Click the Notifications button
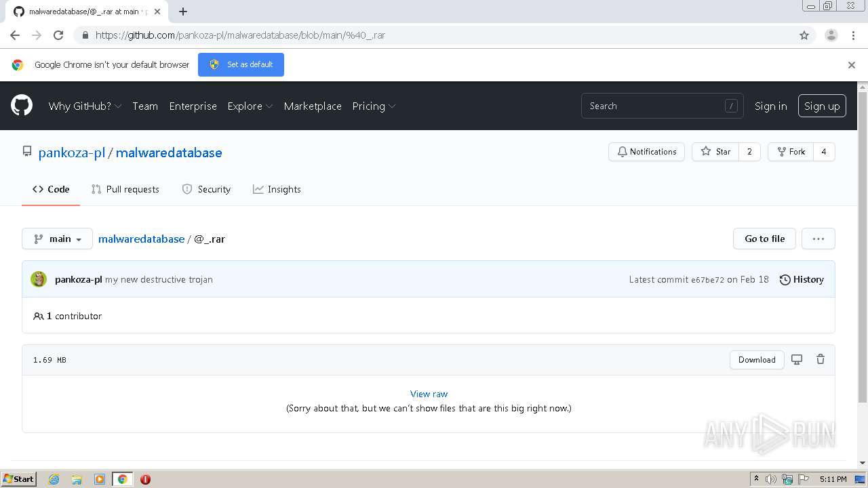The width and height of the screenshot is (868, 488). (646, 152)
